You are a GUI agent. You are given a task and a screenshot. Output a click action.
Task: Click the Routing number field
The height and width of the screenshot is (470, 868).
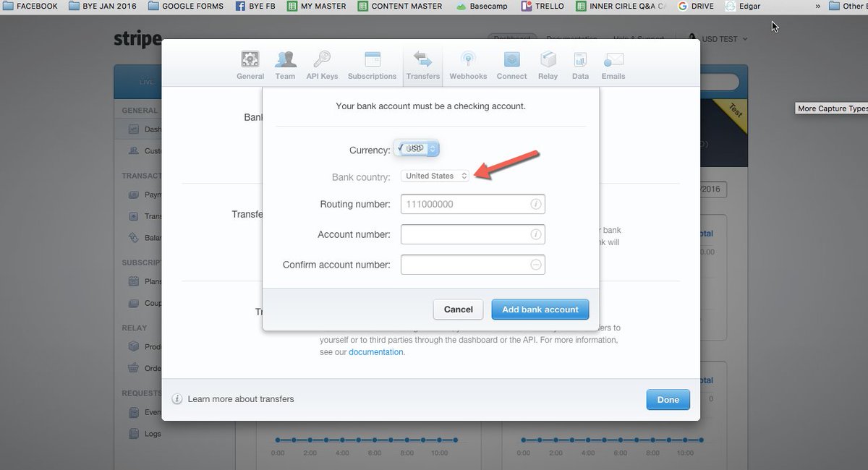[472, 204]
